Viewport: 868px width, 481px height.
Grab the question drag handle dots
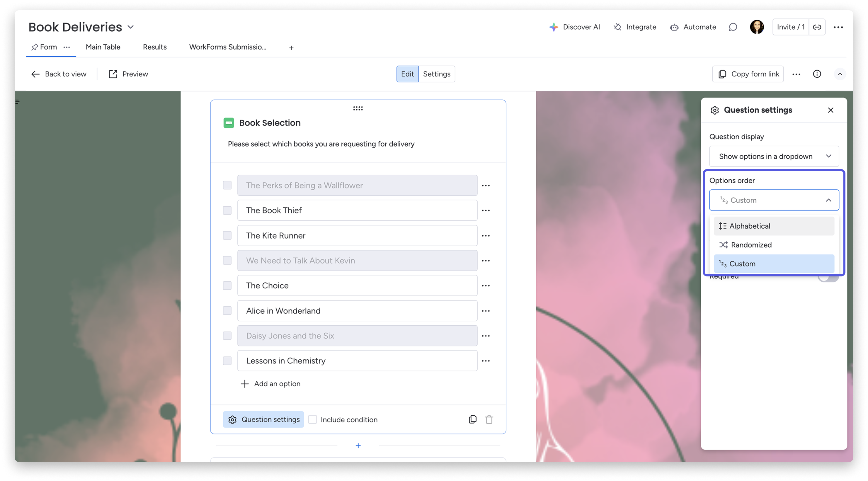pyautogui.click(x=358, y=108)
